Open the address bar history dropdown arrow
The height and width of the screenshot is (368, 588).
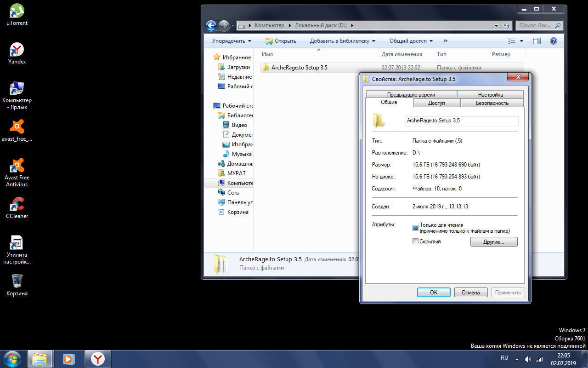tap(497, 26)
